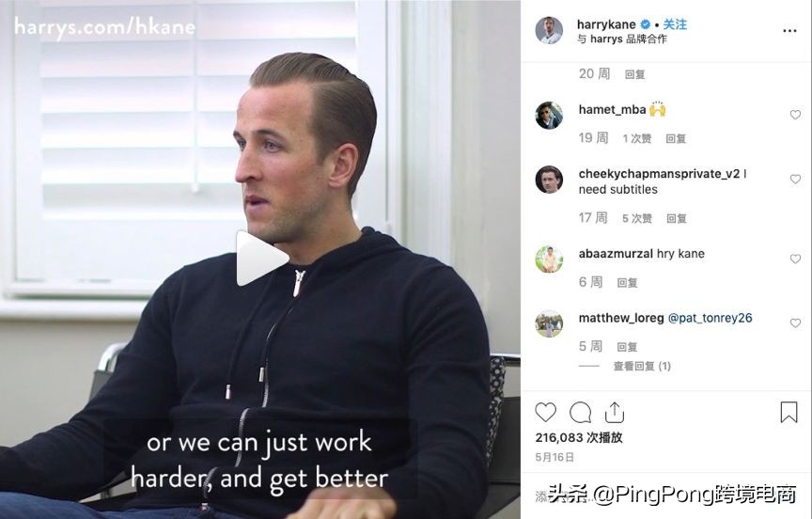Open the @pat_tonrey26 mention link
The height and width of the screenshot is (519, 812).
tap(710, 318)
